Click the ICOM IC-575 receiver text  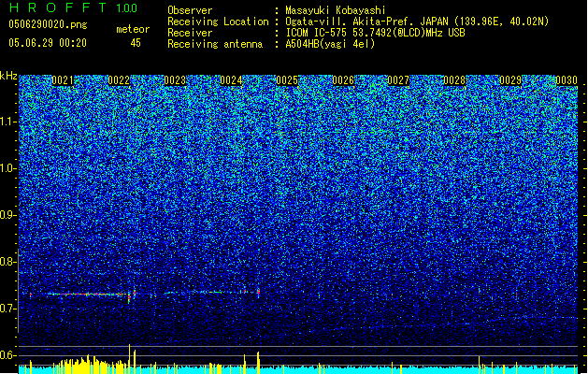pyautogui.click(x=375, y=33)
